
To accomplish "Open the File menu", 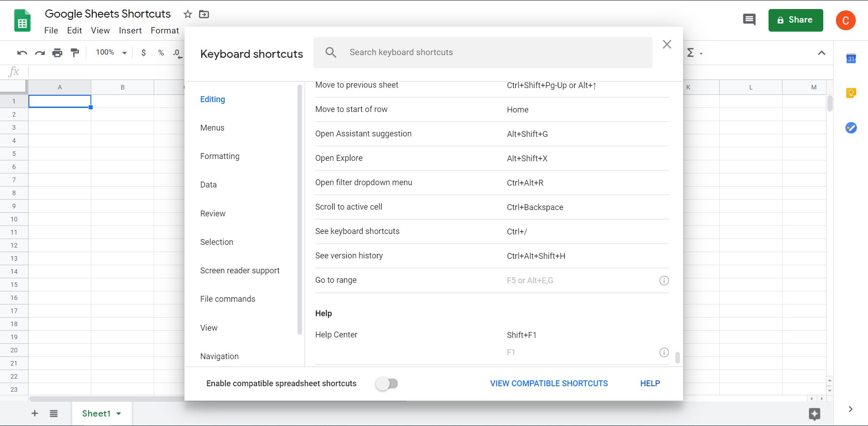I will click(51, 30).
